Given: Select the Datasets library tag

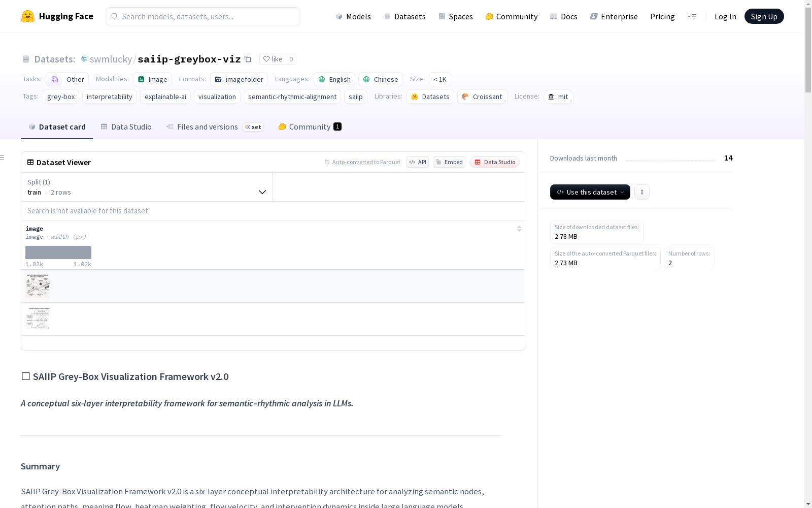Looking at the screenshot, I should (x=430, y=97).
